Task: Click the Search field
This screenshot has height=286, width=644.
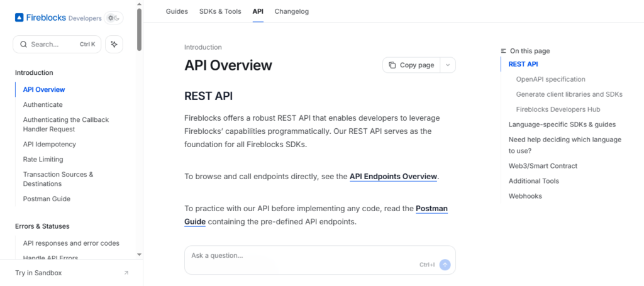Action: click(x=57, y=45)
